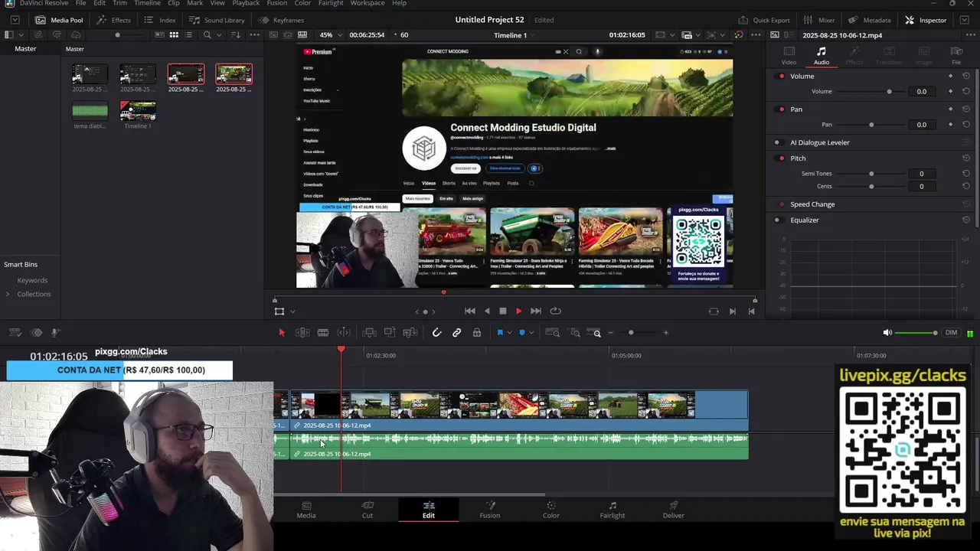The width and height of the screenshot is (980, 551).
Task: Click the Quick Export button
Action: 764,20
